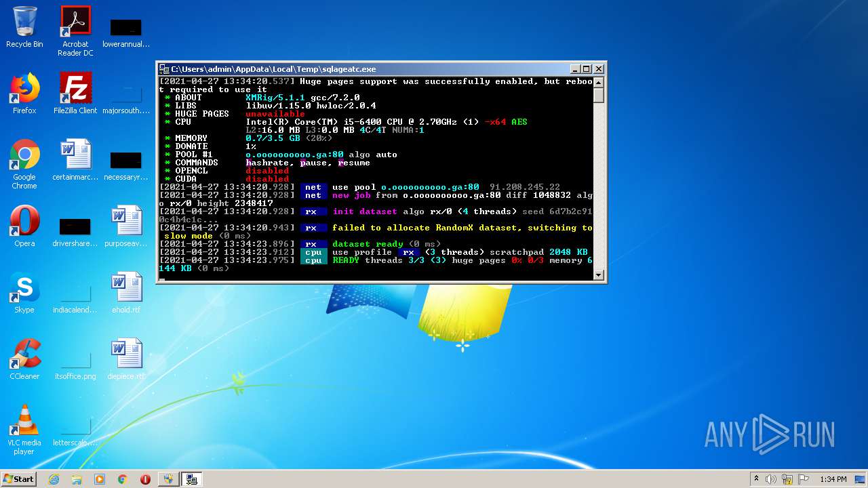
Task: Select the lowerannual desktop file
Action: [x=126, y=31]
